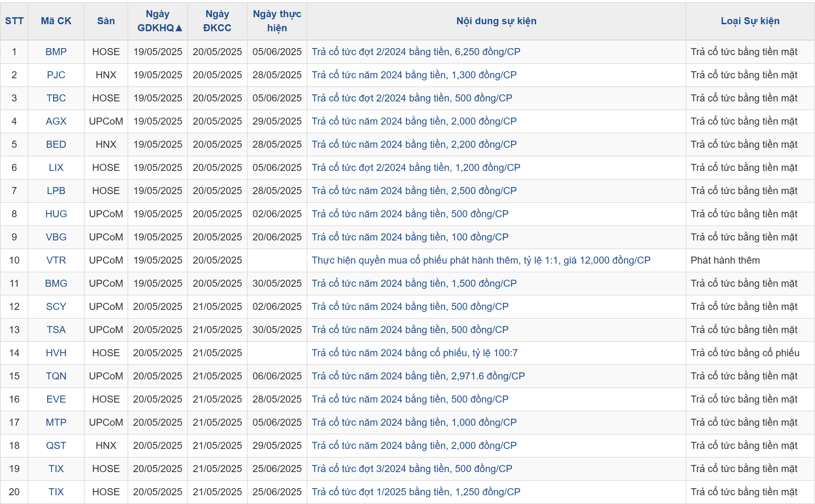Select date 20/06/2025 in VBG row
815x504 pixels.
(277, 237)
